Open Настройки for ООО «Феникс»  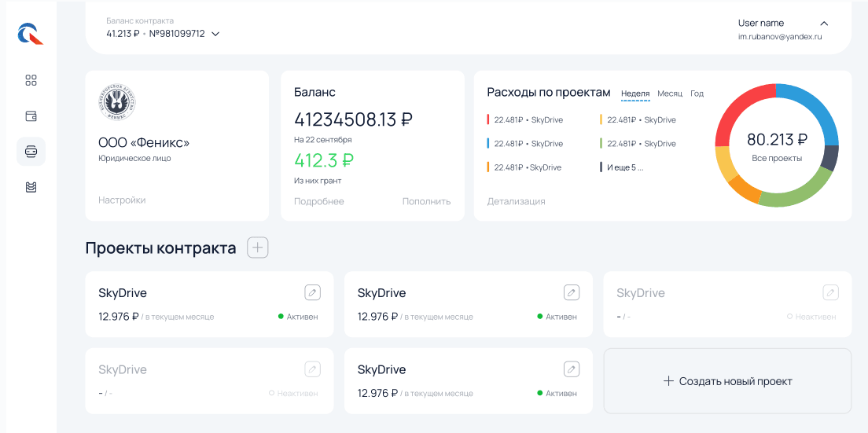tap(122, 200)
